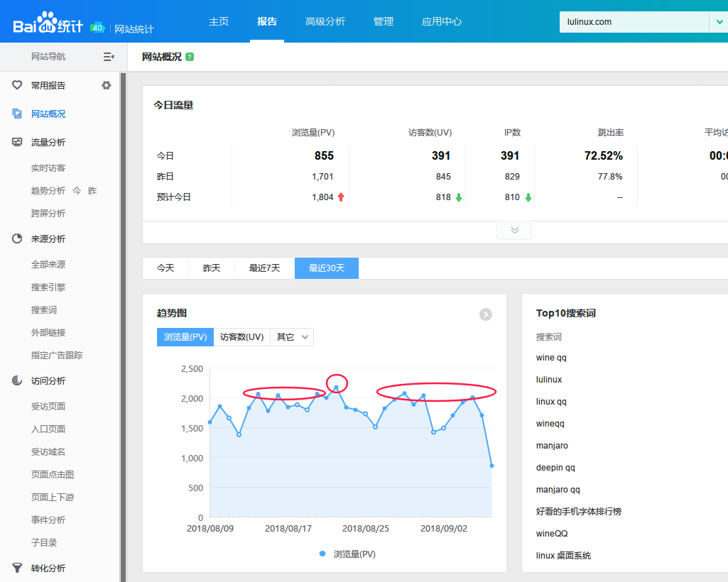
Task: Click the sidebar vertical scrollbar
Action: tap(123, 326)
